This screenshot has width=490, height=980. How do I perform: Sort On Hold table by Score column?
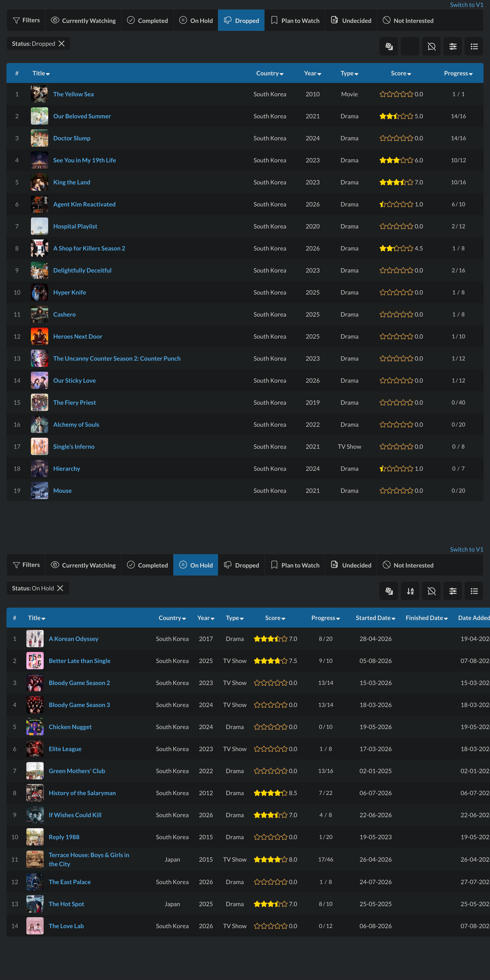275,618
